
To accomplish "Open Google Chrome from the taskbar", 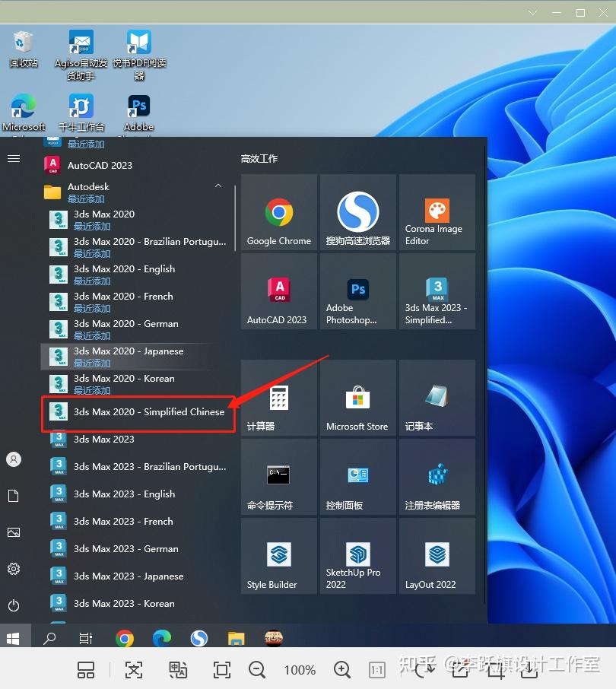I will 125,638.
